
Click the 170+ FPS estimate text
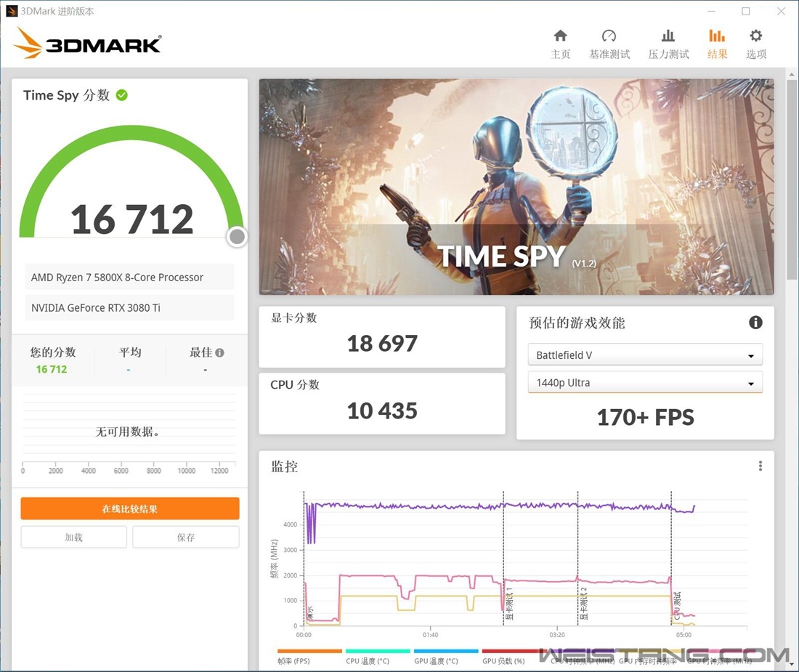(645, 417)
